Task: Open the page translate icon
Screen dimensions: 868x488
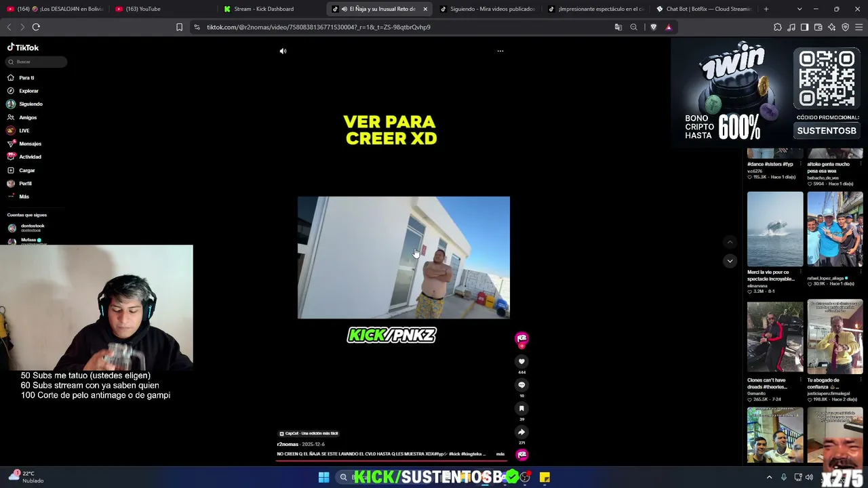Action: pos(618,27)
